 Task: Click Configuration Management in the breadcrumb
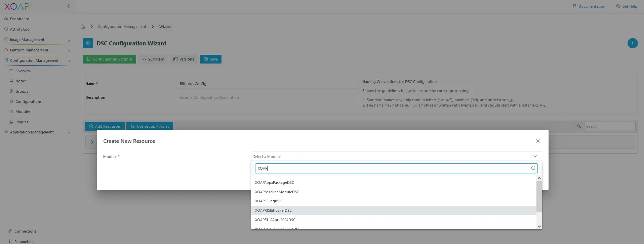coord(122,27)
